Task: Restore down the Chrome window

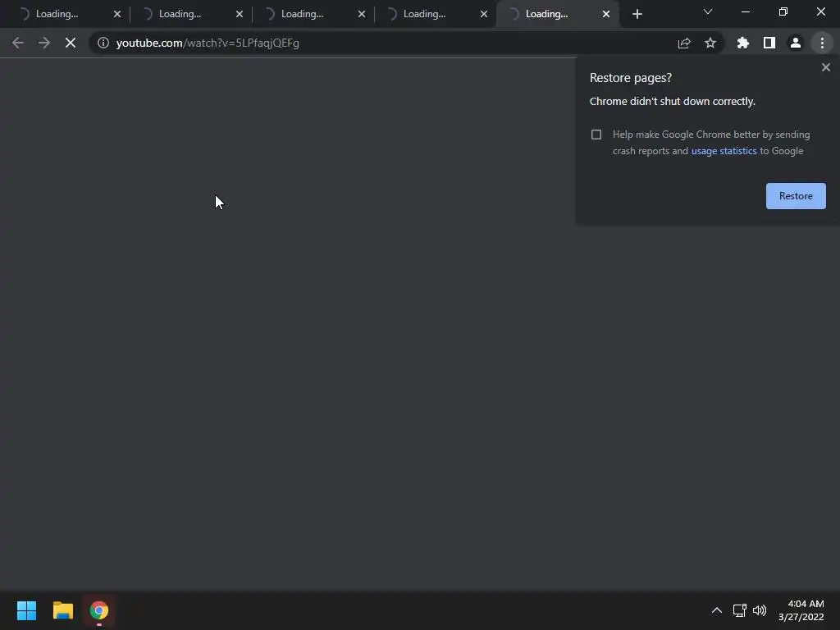Action: click(x=783, y=11)
